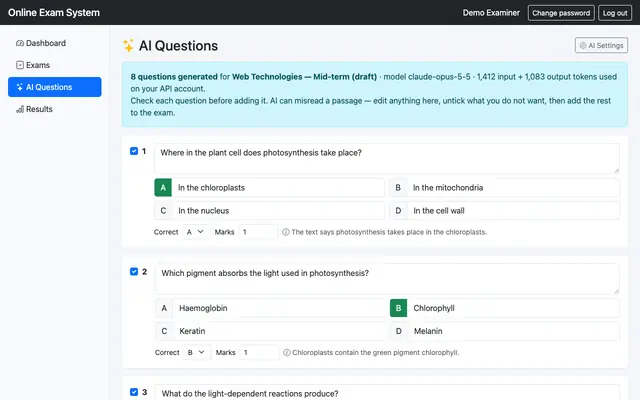The width and height of the screenshot is (640, 400).
Task: Untick question 2 checkbox
Action: [x=134, y=271]
